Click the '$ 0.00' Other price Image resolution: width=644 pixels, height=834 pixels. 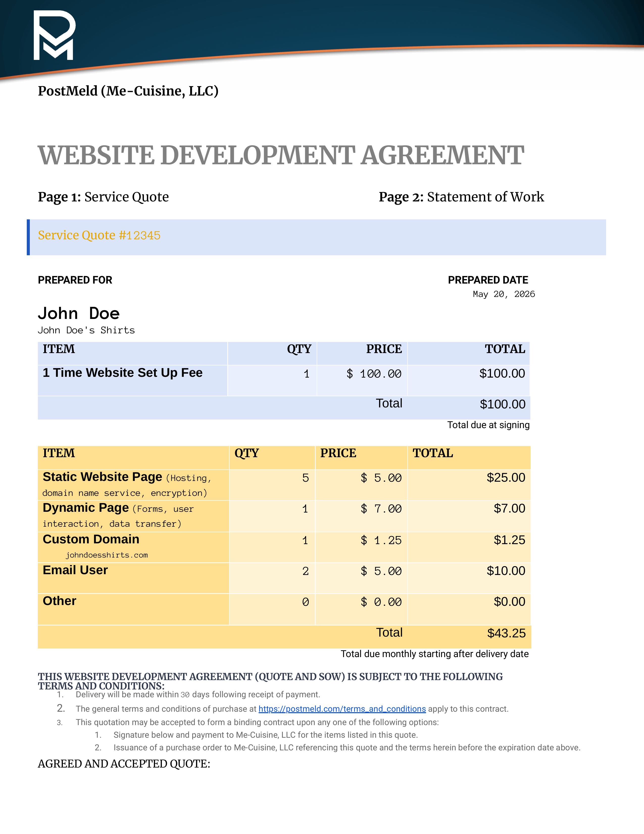coord(381,602)
